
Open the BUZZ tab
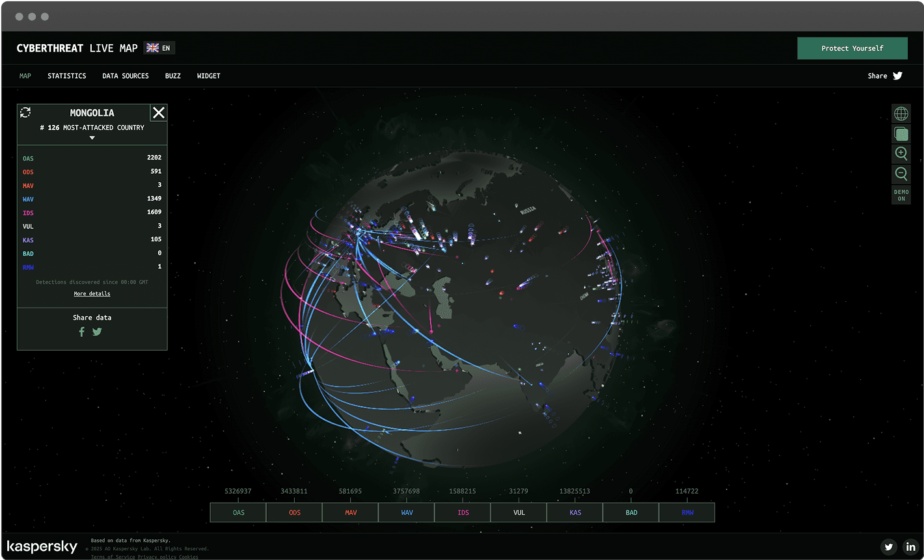click(173, 76)
